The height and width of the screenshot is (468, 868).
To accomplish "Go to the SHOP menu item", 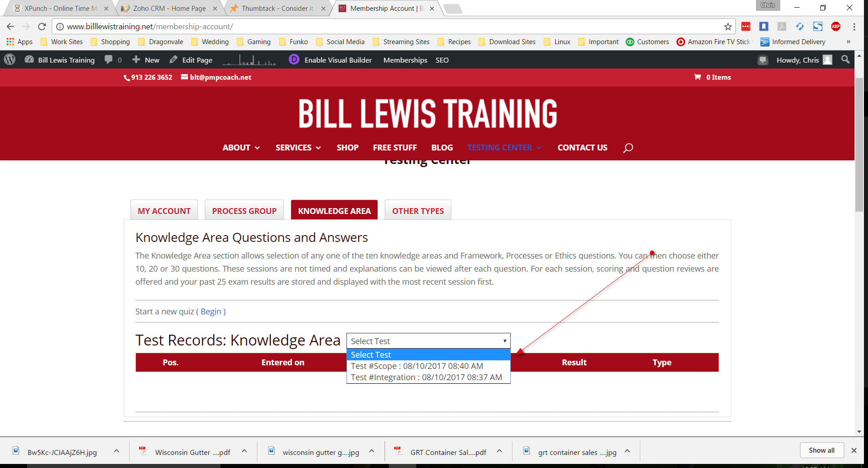I will tap(348, 148).
